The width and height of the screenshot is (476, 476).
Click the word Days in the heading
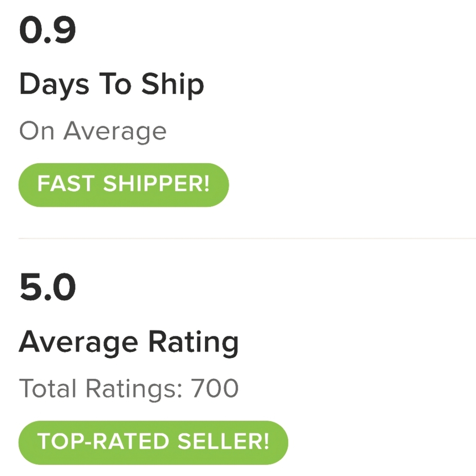[54, 85]
